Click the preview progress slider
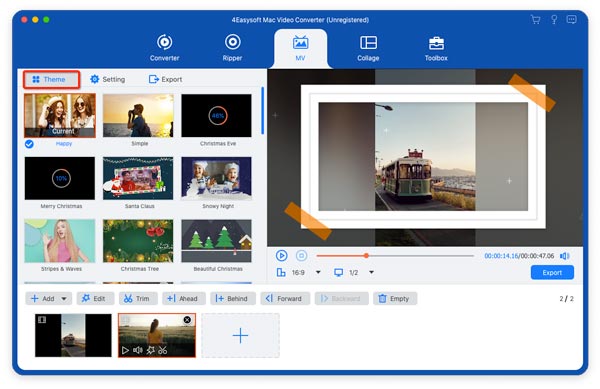Screen dimensions: 600x389 point(395,256)
